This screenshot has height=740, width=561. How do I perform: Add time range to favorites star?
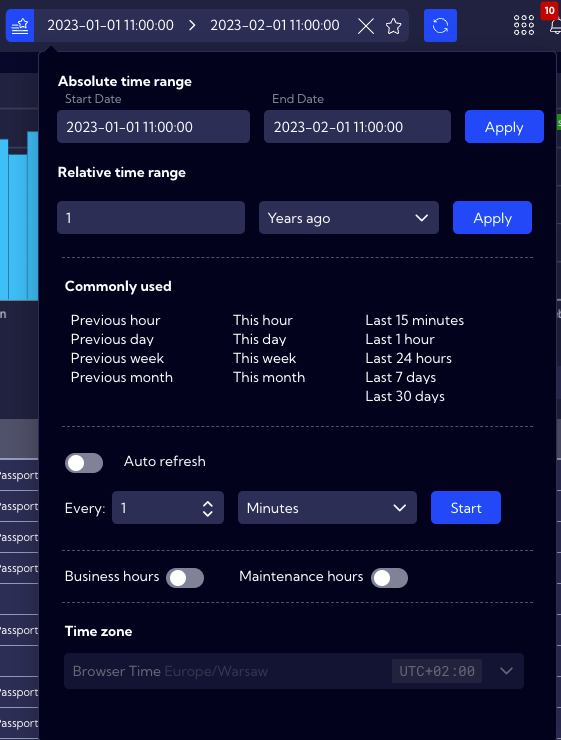tap(394, 26)
